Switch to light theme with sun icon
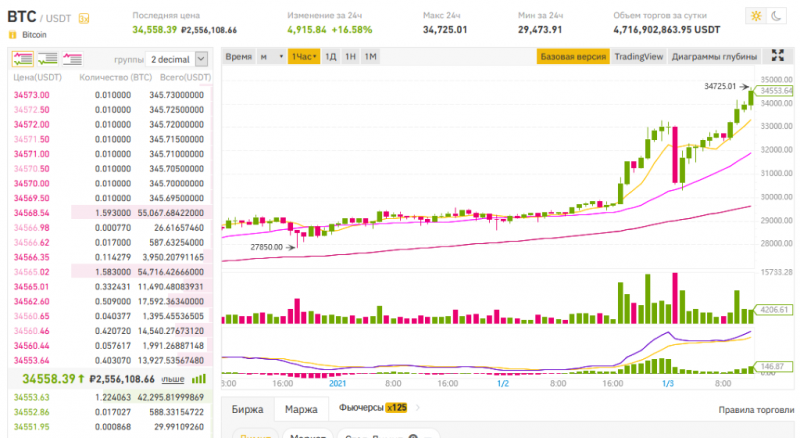 [754, 17]
